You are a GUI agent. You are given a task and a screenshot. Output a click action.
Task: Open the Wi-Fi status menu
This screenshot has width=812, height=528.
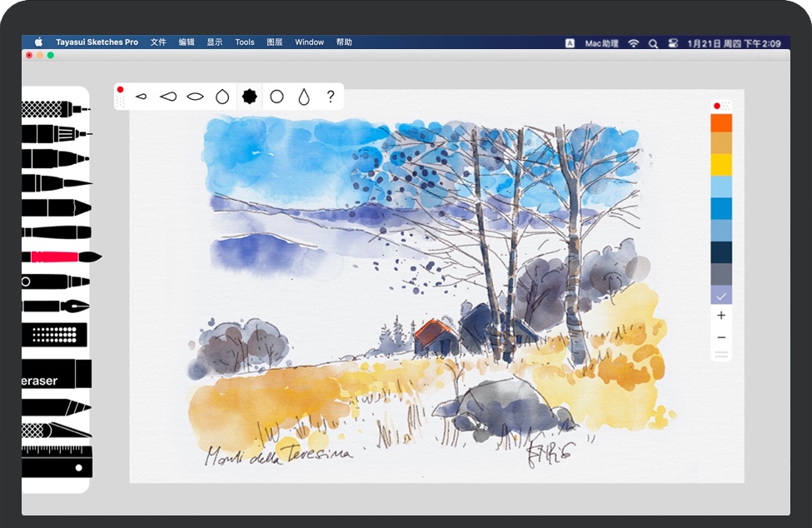point(633,43)
